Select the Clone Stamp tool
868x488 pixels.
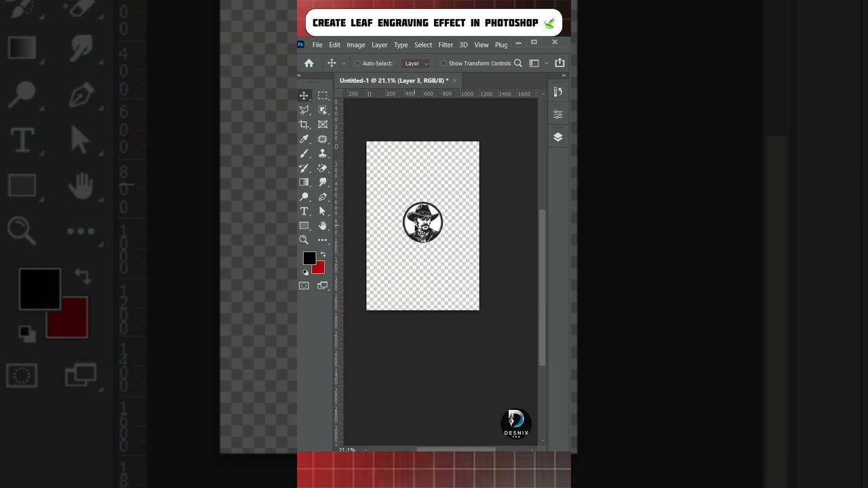tap(323, 153)
